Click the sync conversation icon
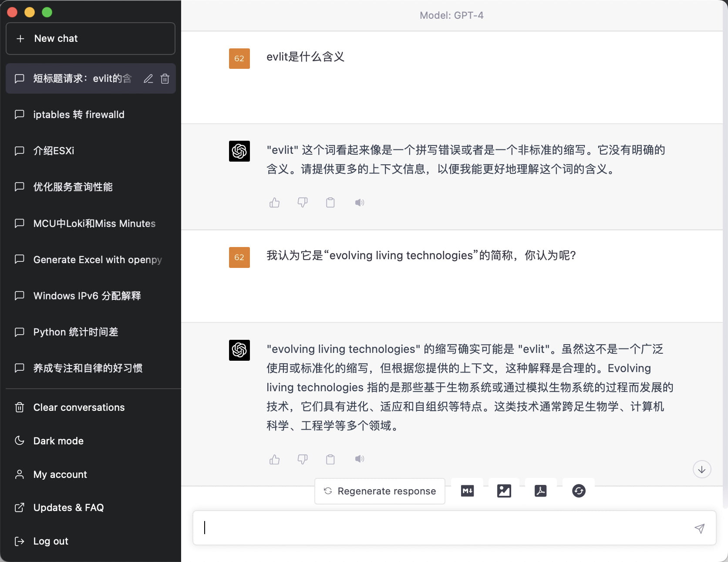728x562 pixels. coord(578,491)
